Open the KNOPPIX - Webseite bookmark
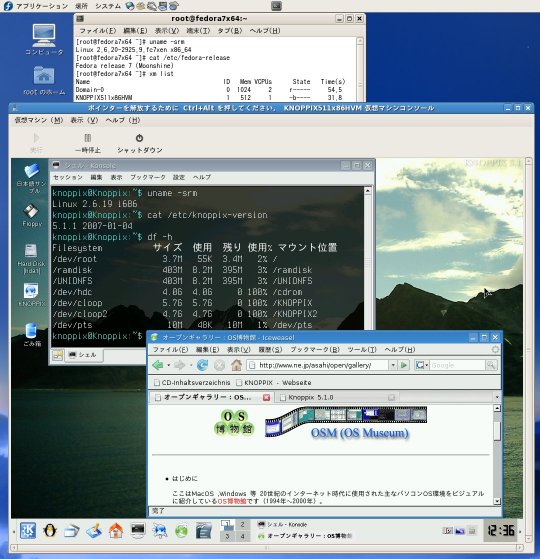Screen dimensions: 540x559 pos(274,383)
